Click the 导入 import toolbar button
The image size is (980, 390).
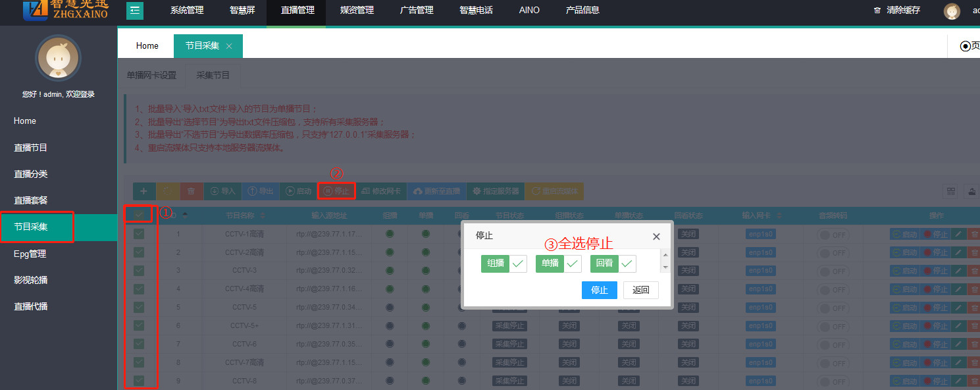click(x=222, y=191)
